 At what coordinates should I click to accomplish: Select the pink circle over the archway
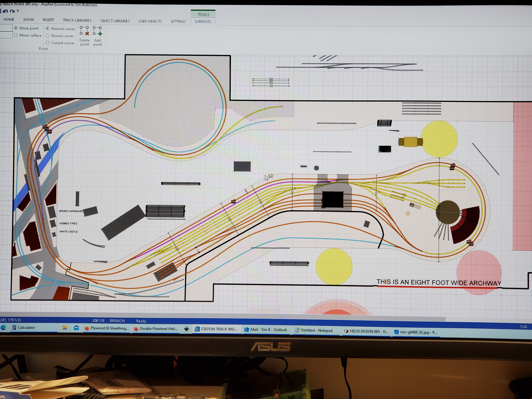click(479, 272)
